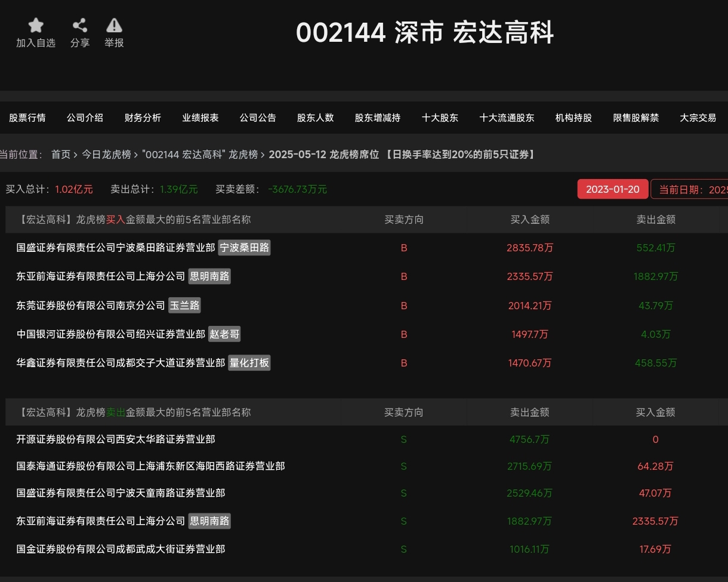Open the 公司公告 tab
The image size is (728, 582).
(258, 118)
